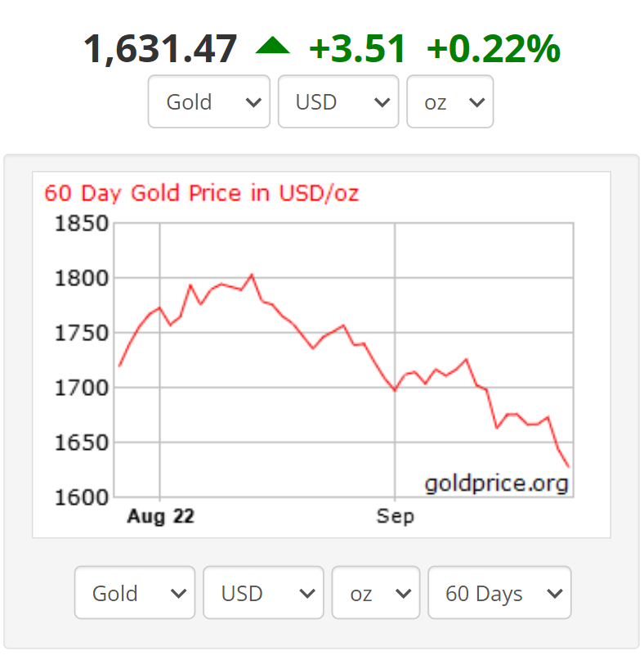644x660 pixels.
Task: Click the +3.51 price change value
Action: pyautogui.click(x=357, y=49)
